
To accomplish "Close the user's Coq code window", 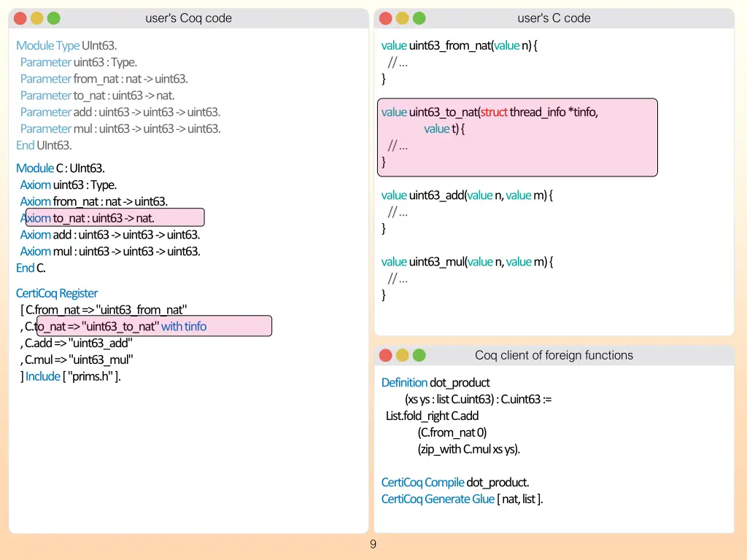I will pos(20,18).
